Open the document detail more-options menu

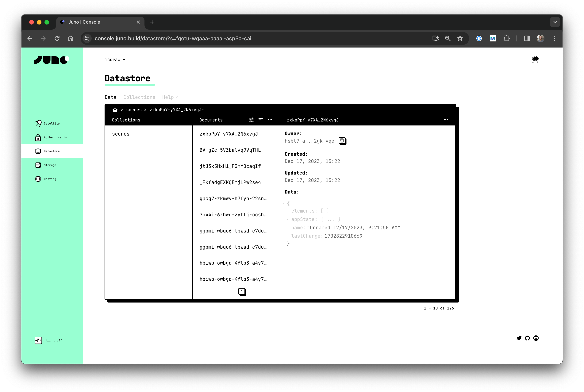pyautogui.click(x=445, y=120)
